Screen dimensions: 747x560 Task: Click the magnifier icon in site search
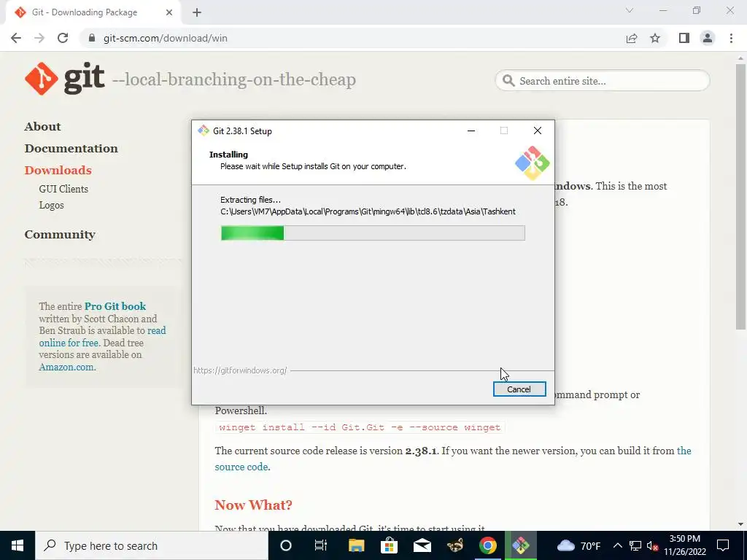coord(508,81)
